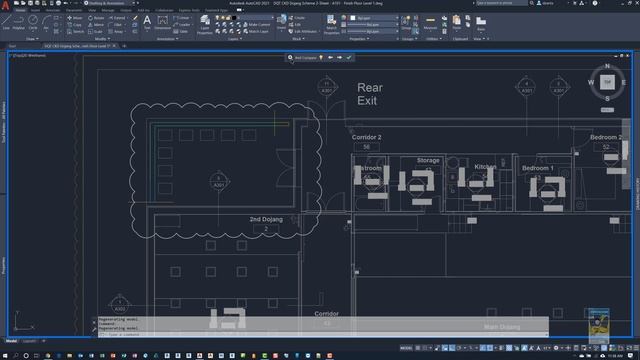Screen dimensions: 640x360
Task: Click the search magnifier in title bar
Action: coord(531,3)
